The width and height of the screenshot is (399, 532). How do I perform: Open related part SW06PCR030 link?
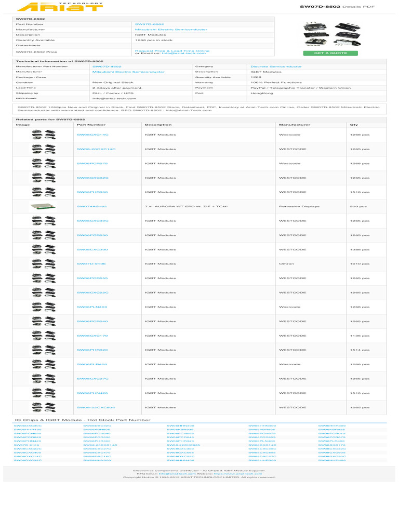(92, 235)
